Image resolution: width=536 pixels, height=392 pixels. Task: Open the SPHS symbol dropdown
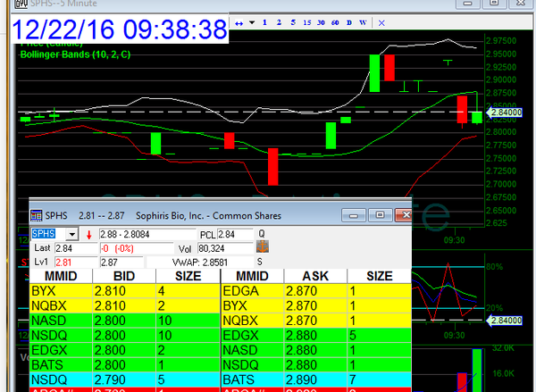click(71, 234)
